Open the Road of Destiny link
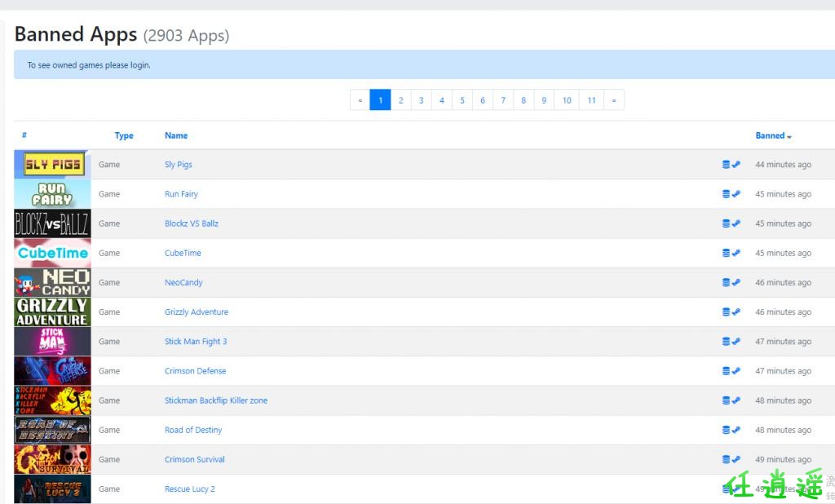Image resolution: width=835 pixels, height=504 pixels. coord(193,430)
